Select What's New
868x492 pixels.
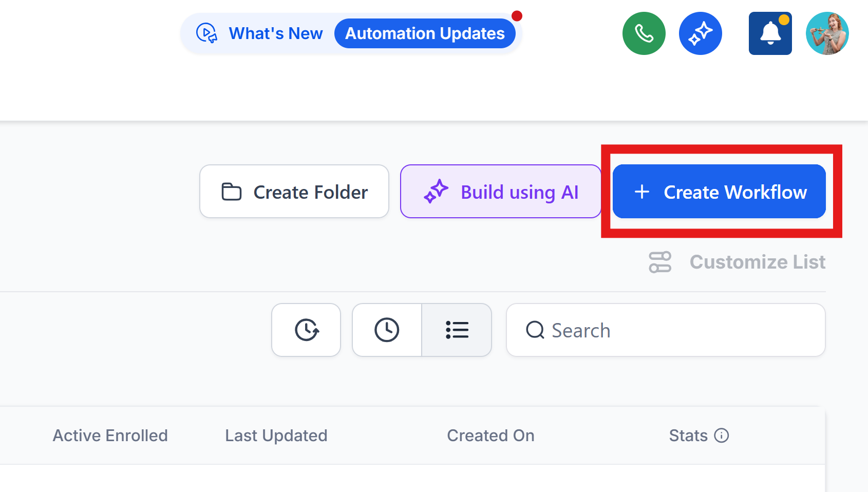[275, 33]
